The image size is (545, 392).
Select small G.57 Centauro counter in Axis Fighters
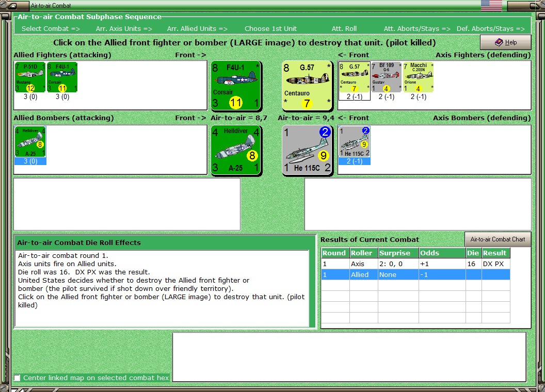click(354, 77)
